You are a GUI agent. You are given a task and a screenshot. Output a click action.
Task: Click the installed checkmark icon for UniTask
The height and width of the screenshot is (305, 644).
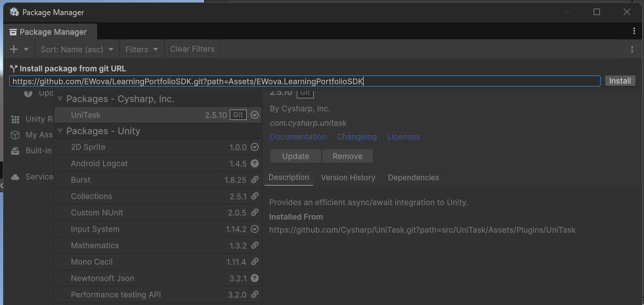tap(255, 115)
